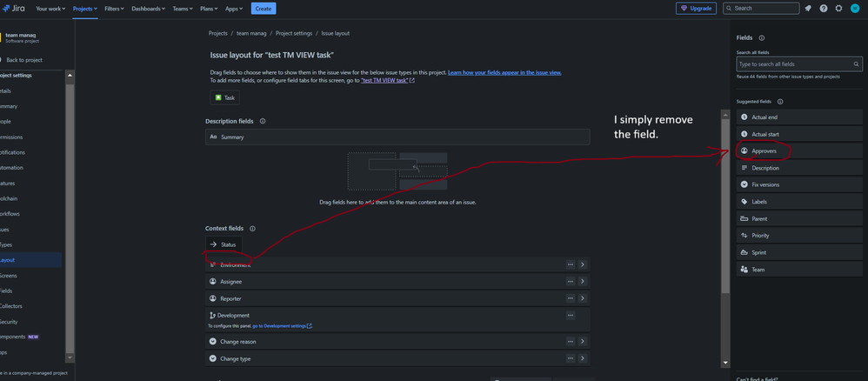Open the Your work menu

[x=50, y=9]
